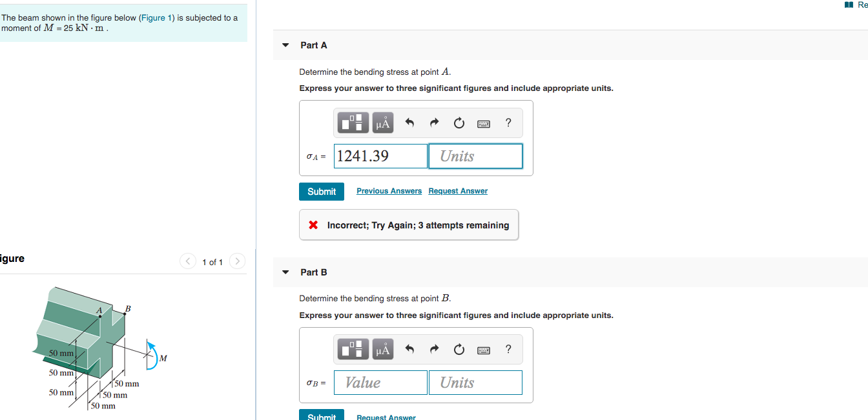
Task: Collapse the Part A section triangle
Action: [x=285, y=45]
